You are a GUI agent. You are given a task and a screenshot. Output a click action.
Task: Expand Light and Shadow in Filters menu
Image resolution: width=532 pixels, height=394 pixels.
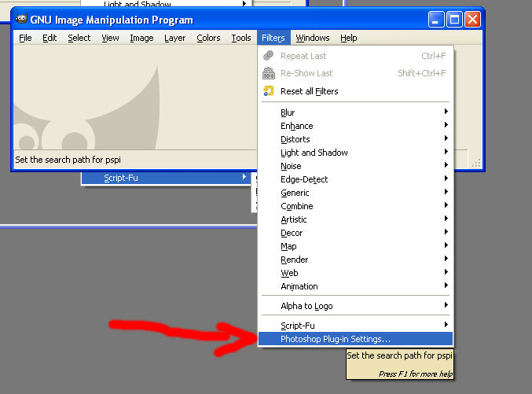click(x=355, y=153)
